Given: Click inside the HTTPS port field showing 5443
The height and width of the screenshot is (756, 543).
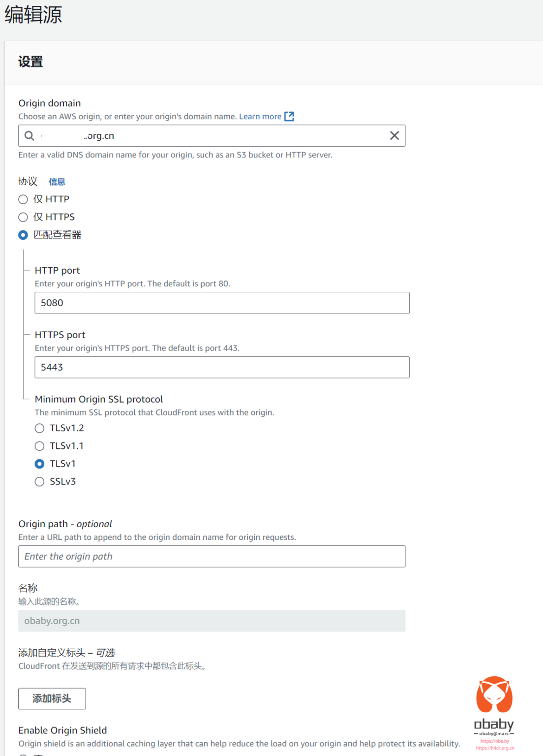Looking at the screenshot, I should [221, 367].
